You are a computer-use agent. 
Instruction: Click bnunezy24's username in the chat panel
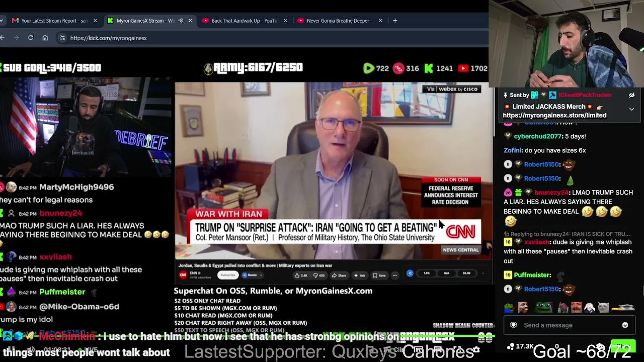click(x=551, y=193)
